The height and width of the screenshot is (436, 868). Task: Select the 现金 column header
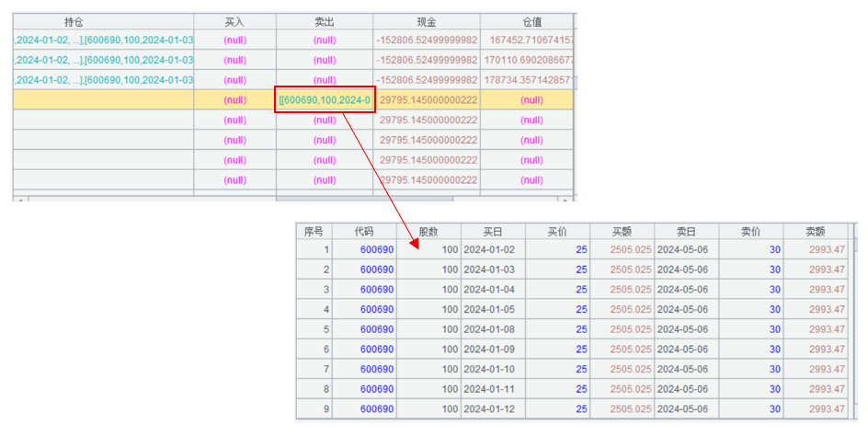point(427,21)
